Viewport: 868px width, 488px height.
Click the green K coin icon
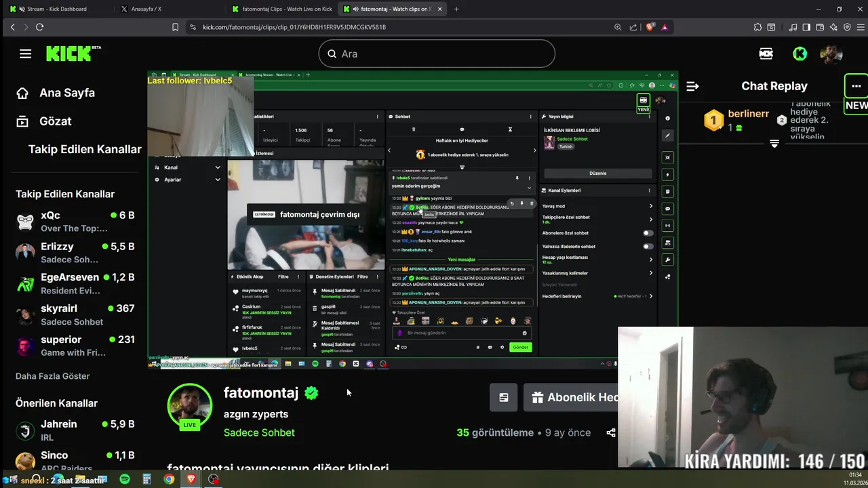pyautogui.click(x=800, y=54)
